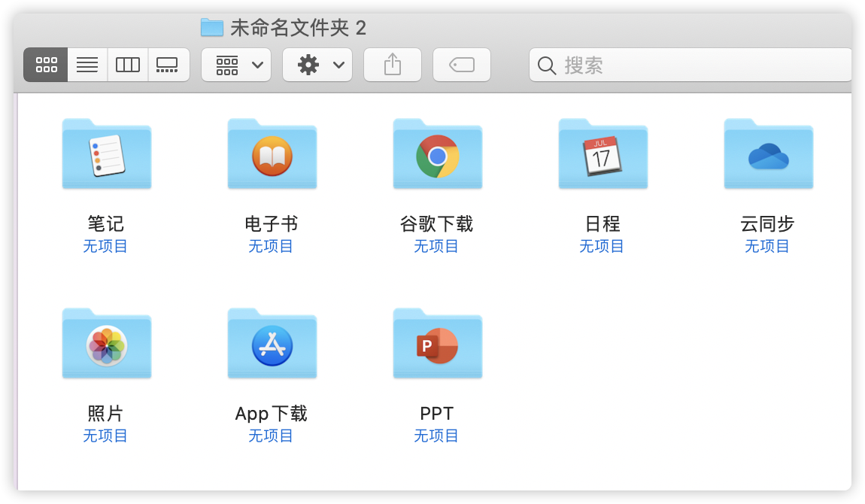Click the 谷歌下载 folder name label
Image resolution: width=865 pixels, height=504 pixels.
click(436, 224)
